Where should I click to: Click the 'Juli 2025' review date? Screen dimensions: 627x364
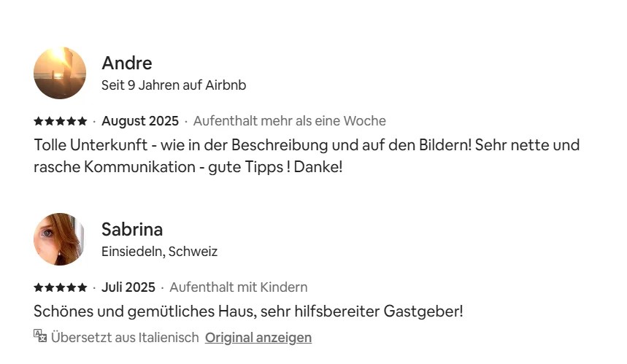pyautogui.click(x=128, y=287)
